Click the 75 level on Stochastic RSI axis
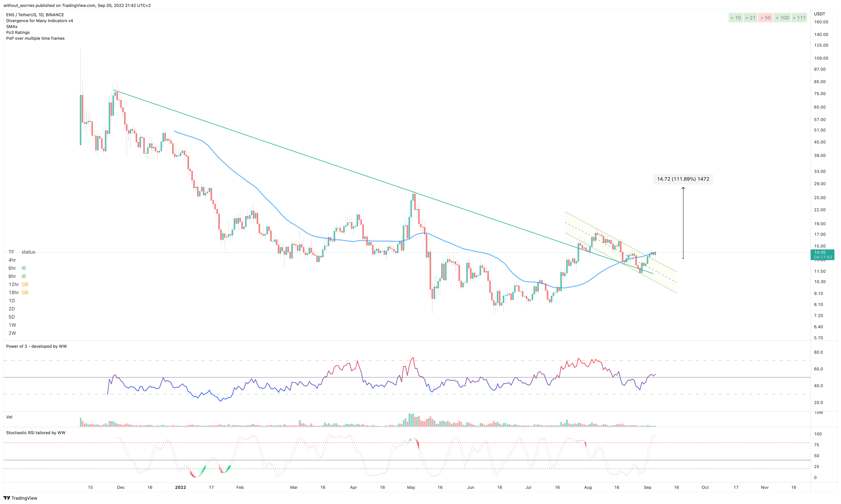 (817, 445)
